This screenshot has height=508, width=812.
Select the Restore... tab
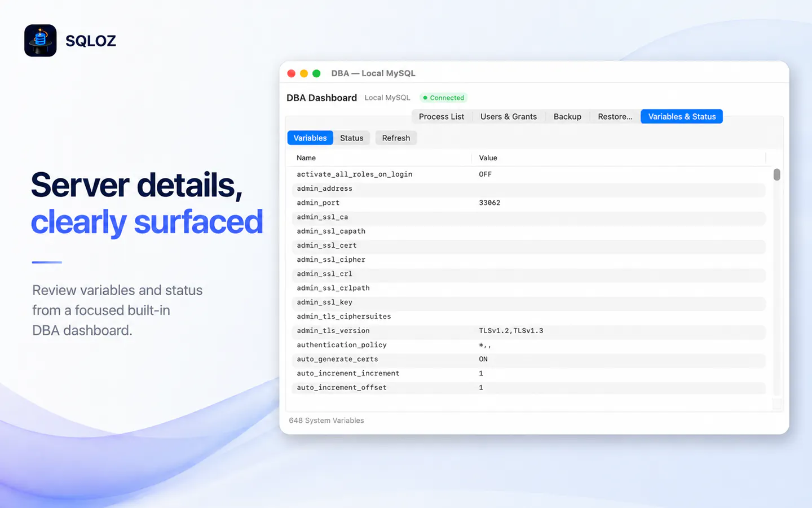click(x=615, y=116)
